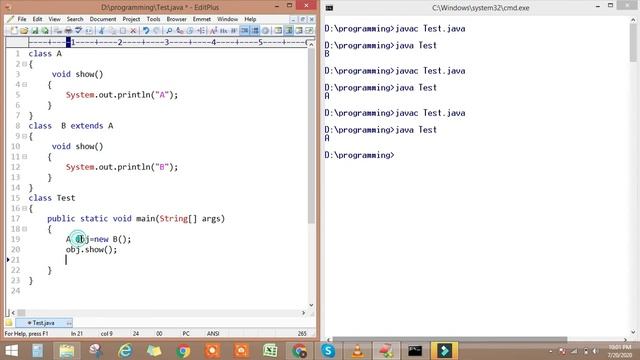Screen dimensions: 640x360
Task: Click the vertical scrollbar thumb in EditPlus
Action: [311, 137]
